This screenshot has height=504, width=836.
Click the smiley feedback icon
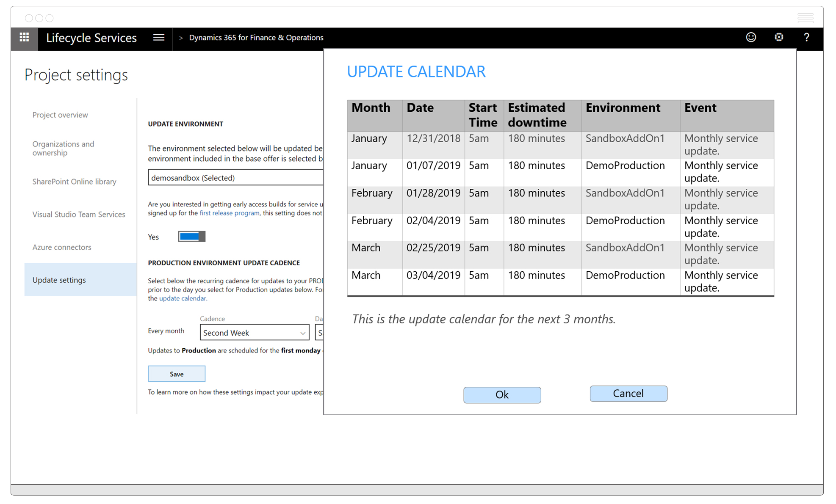[751, 38]
